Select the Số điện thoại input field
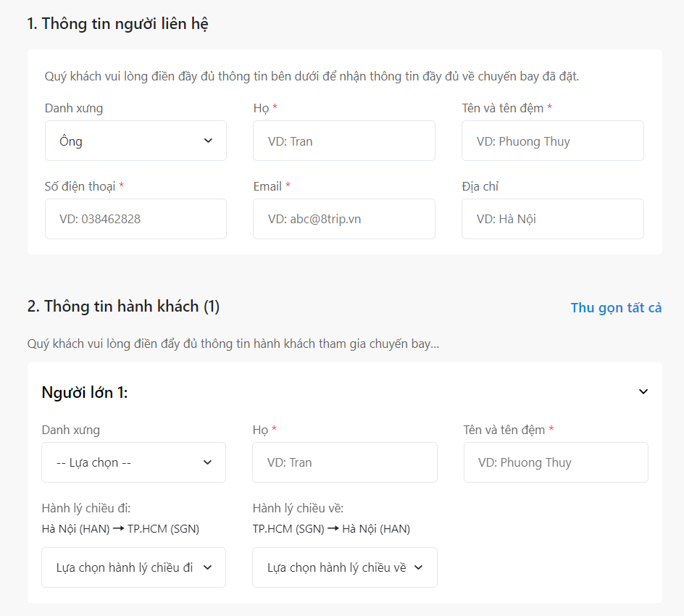The image size is (684, 616). point(135,219)
